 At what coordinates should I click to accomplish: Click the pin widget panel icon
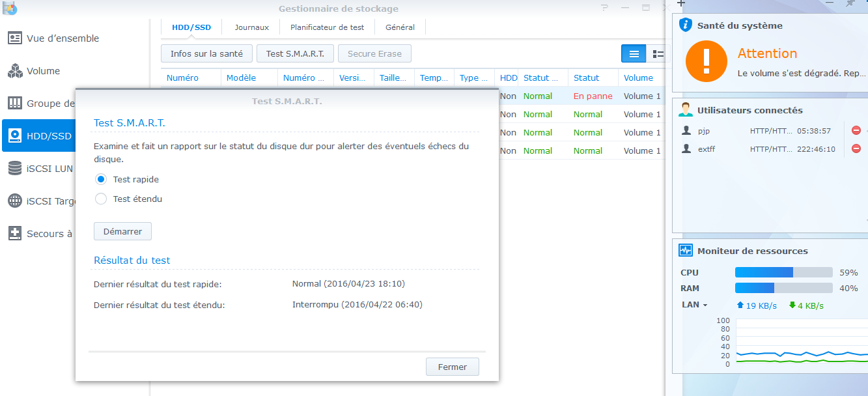(x=850, y=3)
